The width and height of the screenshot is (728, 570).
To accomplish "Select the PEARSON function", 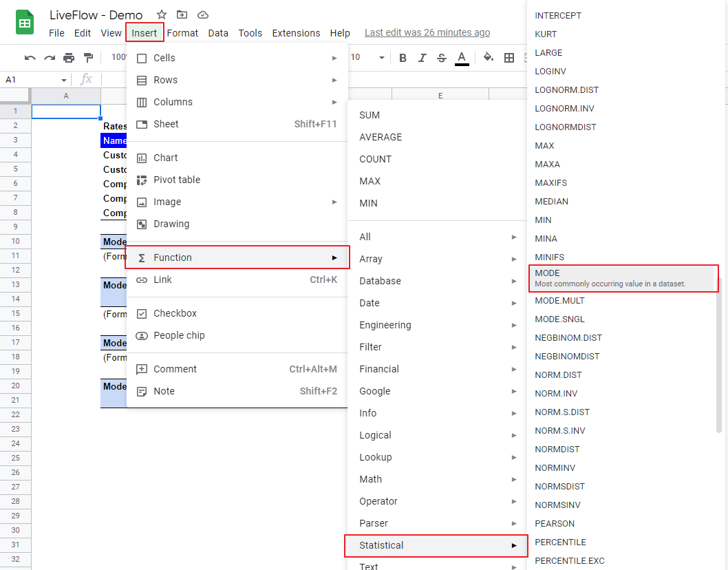I will [622, 524].
